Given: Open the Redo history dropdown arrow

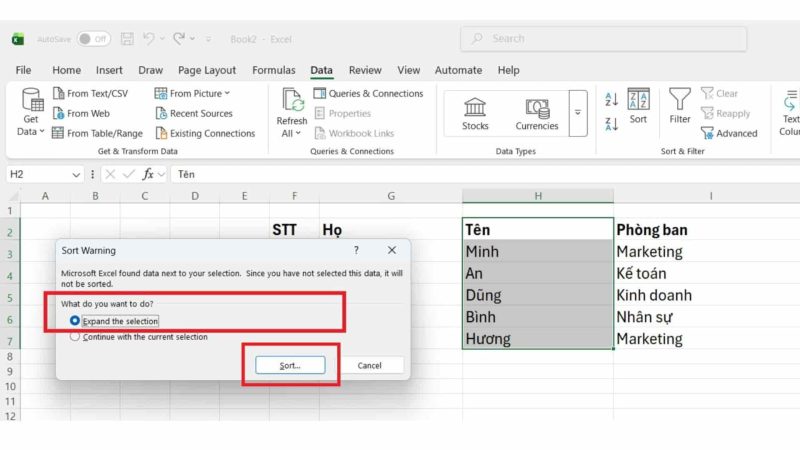Looking at the screenshot, I should tap(192, 38).
